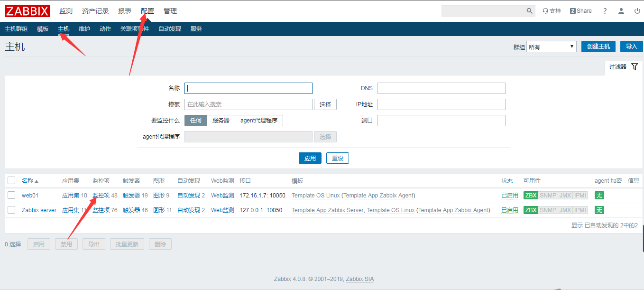
Task: Click Zabbix server IPMI badge
Action: 580,210
